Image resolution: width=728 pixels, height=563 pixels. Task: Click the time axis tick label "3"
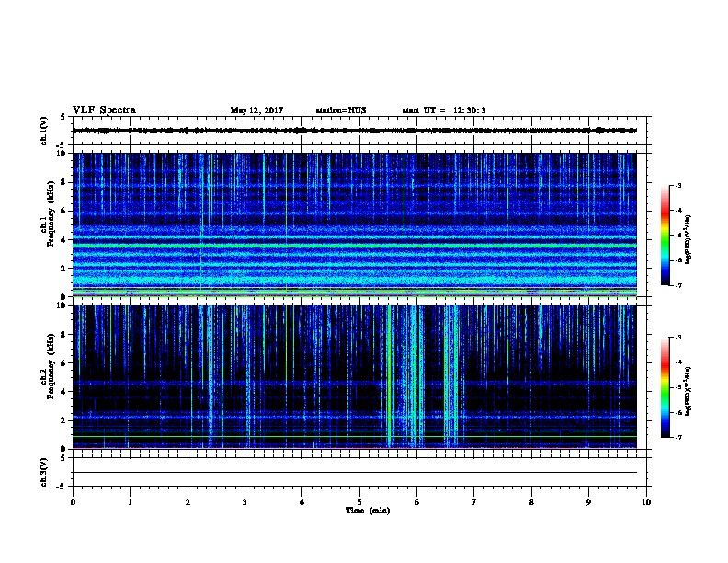click(x=245, y=501)
